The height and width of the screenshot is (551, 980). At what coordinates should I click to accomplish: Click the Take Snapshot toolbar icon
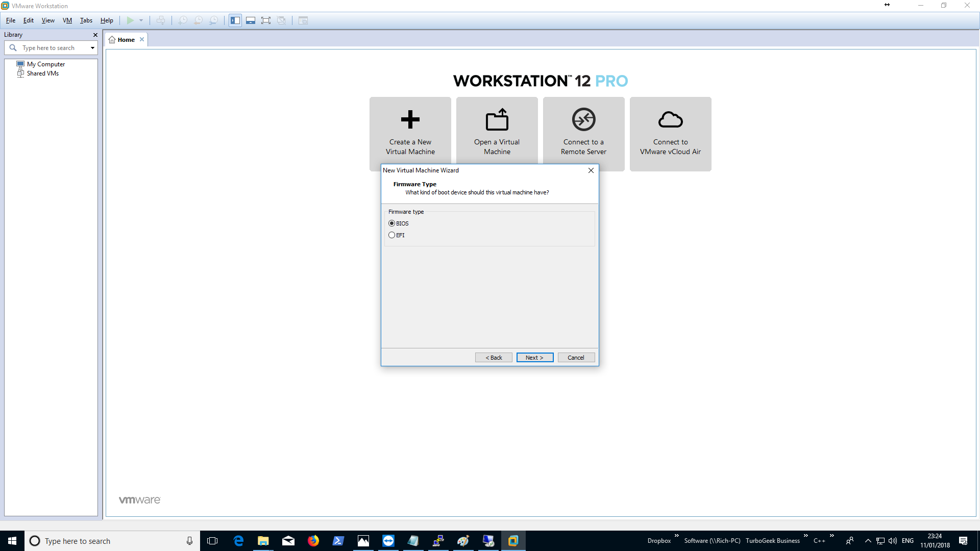pyautogui.click(x=183, y=20)
